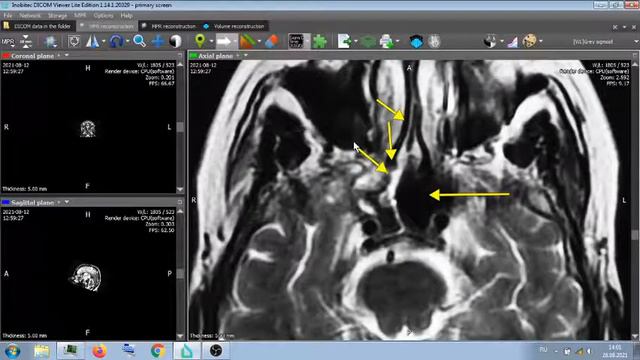Expand the Axial plane header dropdown

pos(246,55)
